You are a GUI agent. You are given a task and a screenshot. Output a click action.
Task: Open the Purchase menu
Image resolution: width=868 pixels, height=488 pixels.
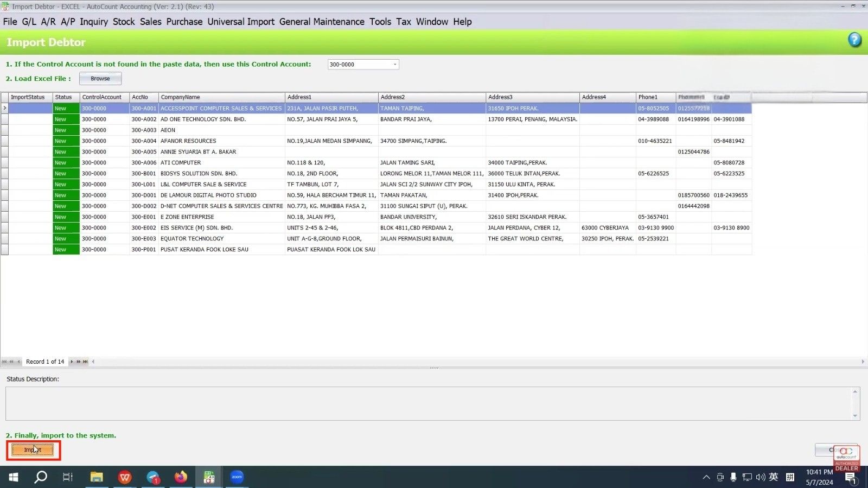[x=184, y=22]
